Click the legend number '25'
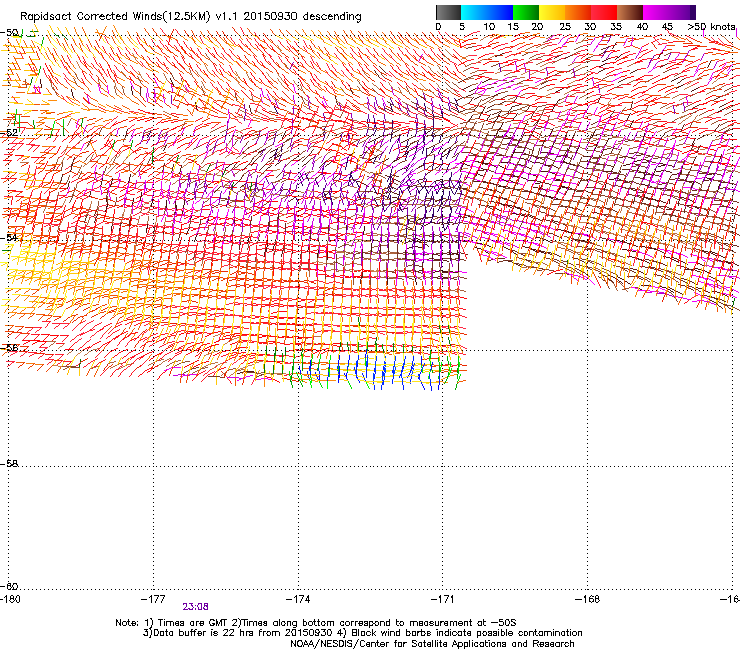 (565, 27)
